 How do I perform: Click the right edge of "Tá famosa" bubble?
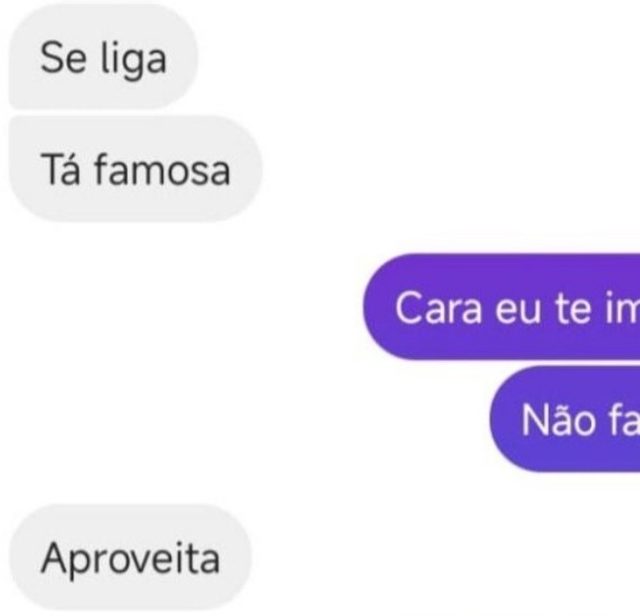257,169
